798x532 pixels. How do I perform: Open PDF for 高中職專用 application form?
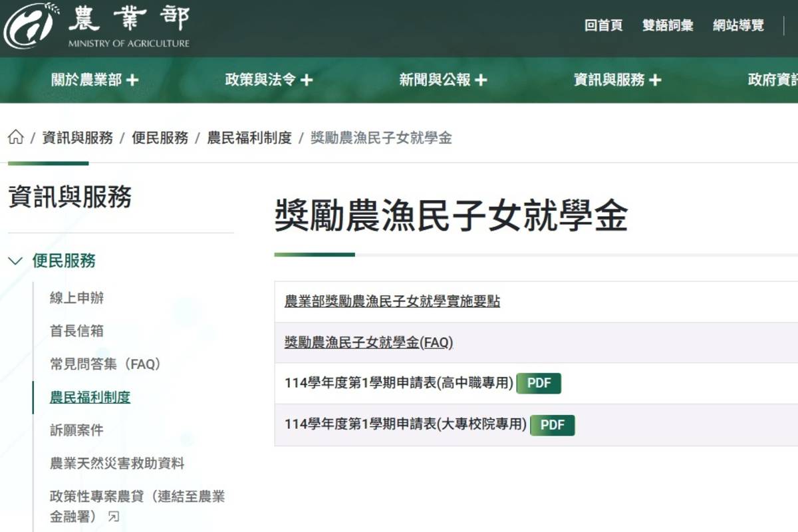click(539, 384)
